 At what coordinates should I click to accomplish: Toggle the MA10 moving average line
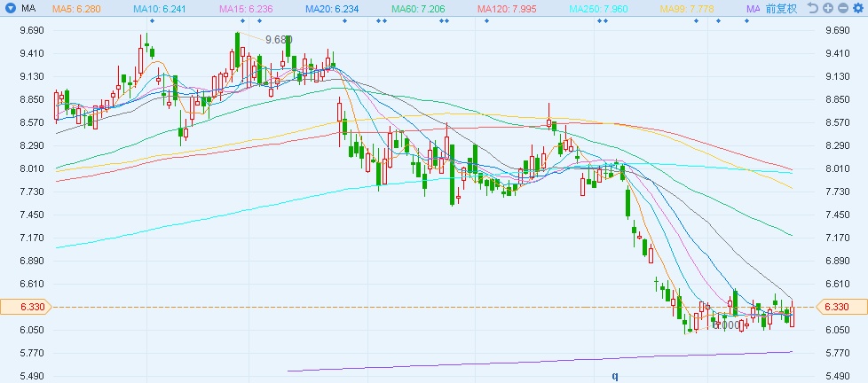tap(160, 8)
